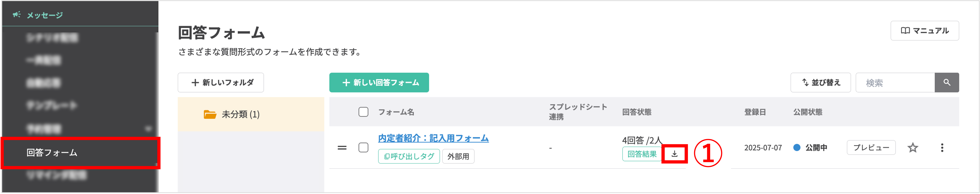The height and width of the screenshot is (194, 980).
Task: Expand the blurred sidebar submenu chevron
Action: [x=148, y=129]
